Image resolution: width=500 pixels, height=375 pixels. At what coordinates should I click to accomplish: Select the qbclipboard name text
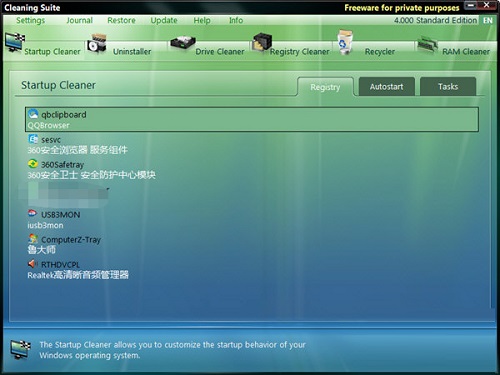pos(64,115)
